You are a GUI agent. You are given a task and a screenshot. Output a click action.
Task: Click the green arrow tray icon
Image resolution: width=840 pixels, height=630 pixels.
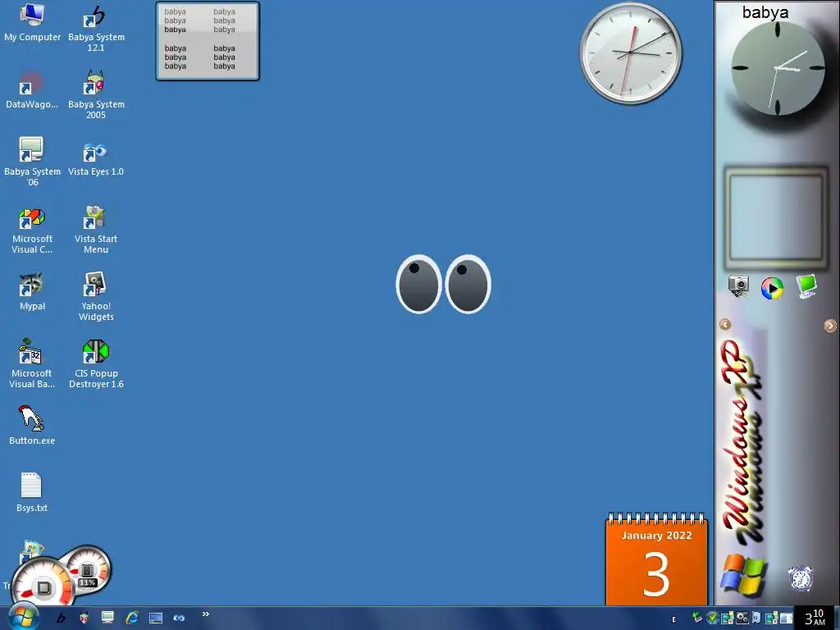[697, 618]
